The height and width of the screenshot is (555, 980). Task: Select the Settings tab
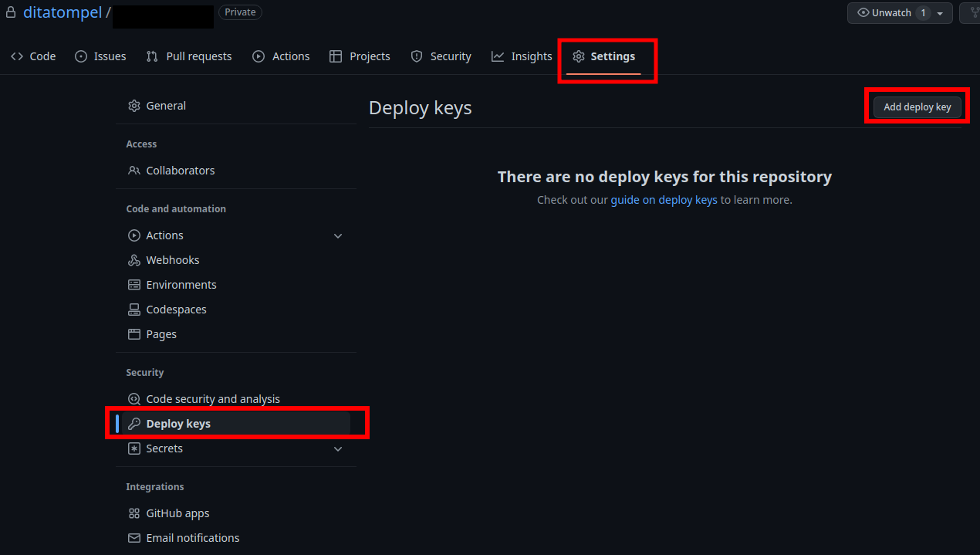(604, 56)
